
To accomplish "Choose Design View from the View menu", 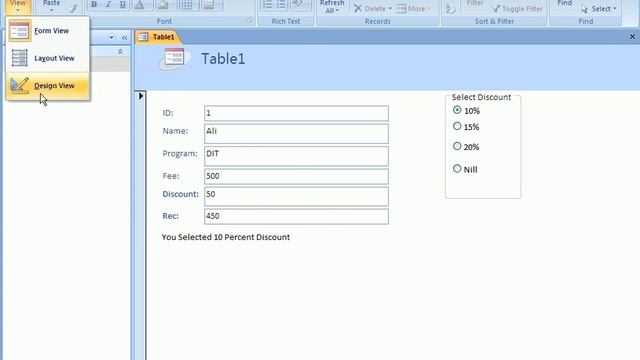I will [47, 86].
